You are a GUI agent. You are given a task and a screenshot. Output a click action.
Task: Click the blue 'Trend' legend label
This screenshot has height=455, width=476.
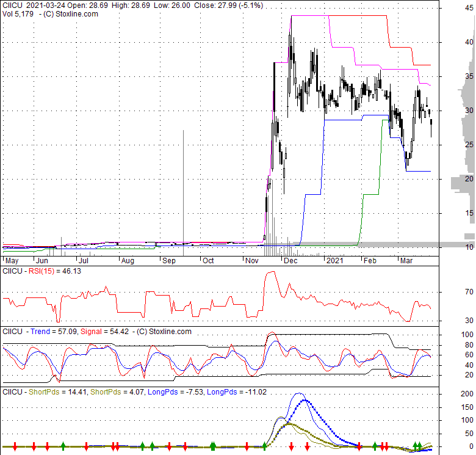point(40,332)
